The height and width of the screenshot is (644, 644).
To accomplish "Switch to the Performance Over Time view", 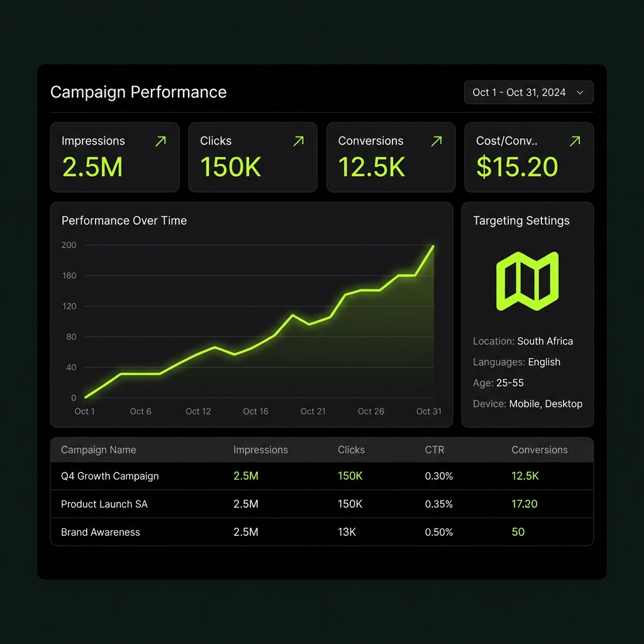I will point(123,221).
